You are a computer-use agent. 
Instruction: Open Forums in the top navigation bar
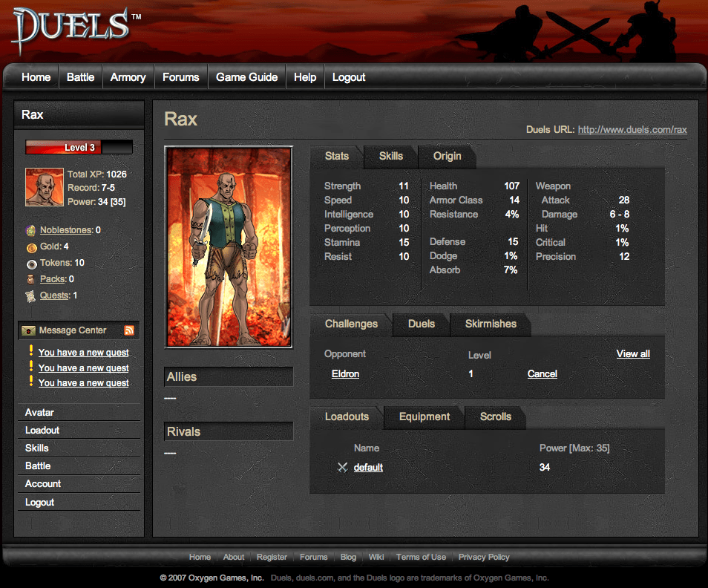click(180, 77)
